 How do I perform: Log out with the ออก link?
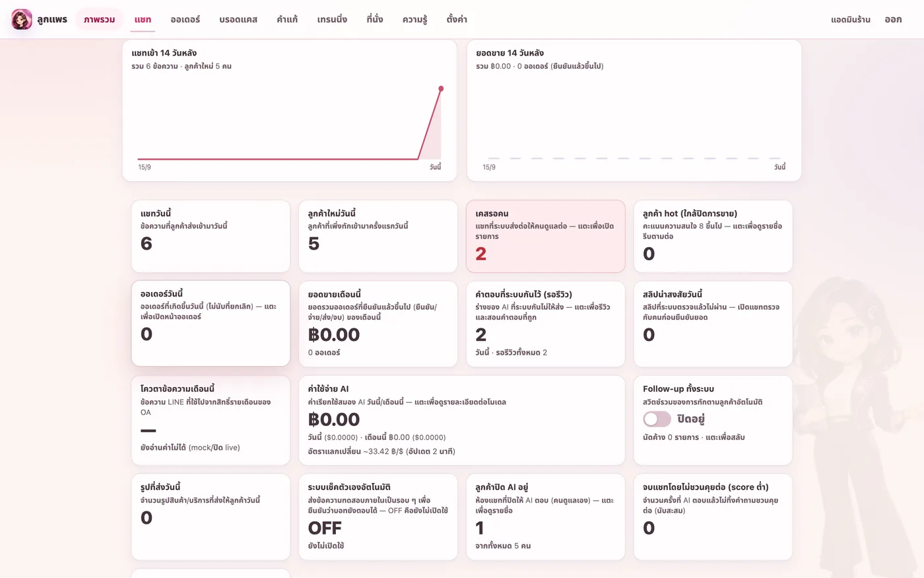click(x=893, y=20)
